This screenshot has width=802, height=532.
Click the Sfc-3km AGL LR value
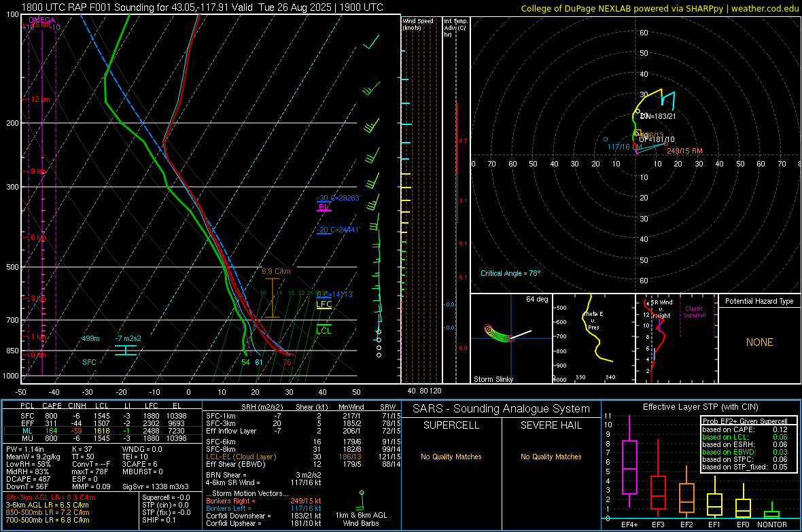pyautogui.click(x=51, y=497)
